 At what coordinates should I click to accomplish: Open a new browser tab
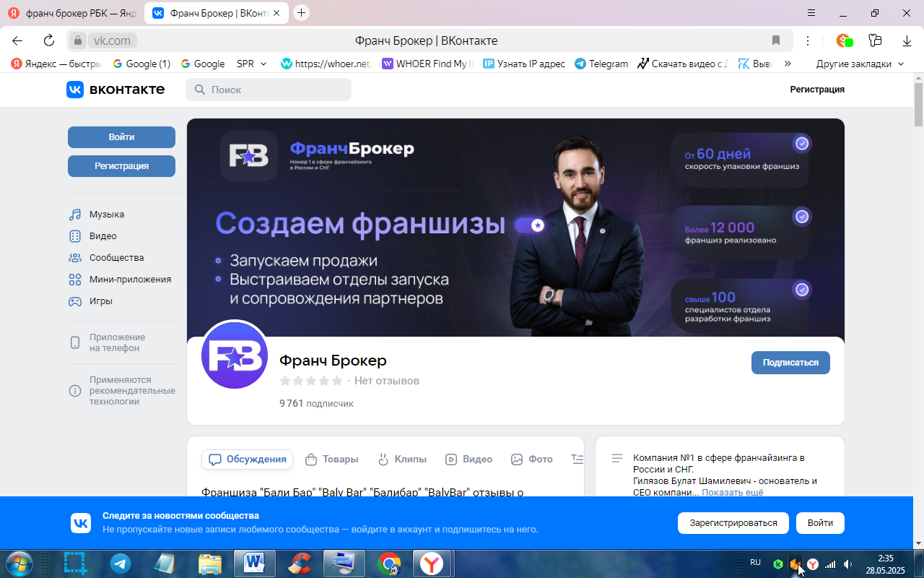click(x=302, y=13)
